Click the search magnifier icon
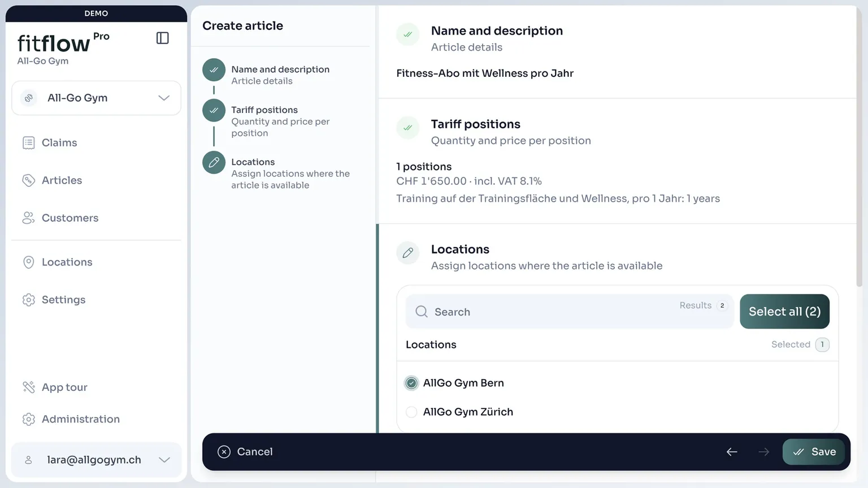Screen dimensions: 868x488 click(x=422, y=312)
